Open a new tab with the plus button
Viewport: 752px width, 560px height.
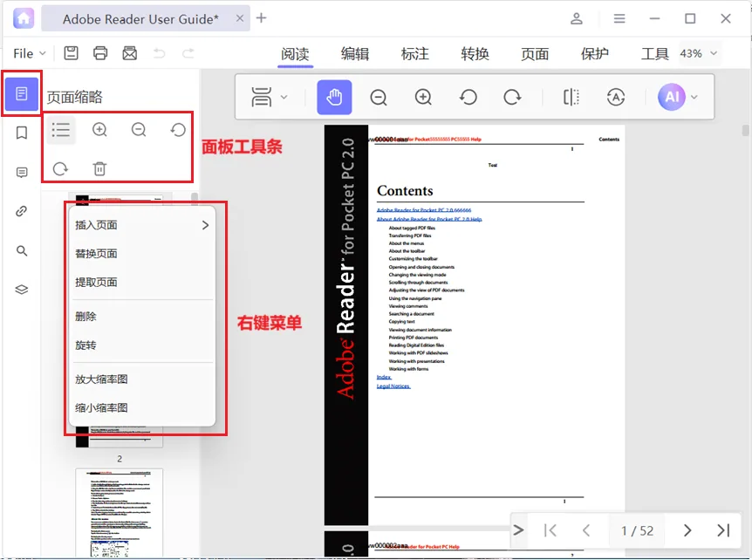(x=261, y=18)
